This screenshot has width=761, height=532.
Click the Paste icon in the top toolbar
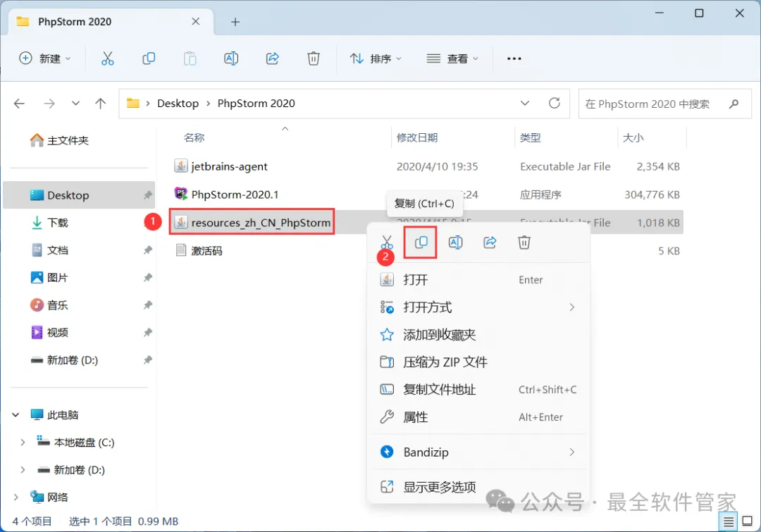(190, 58)
